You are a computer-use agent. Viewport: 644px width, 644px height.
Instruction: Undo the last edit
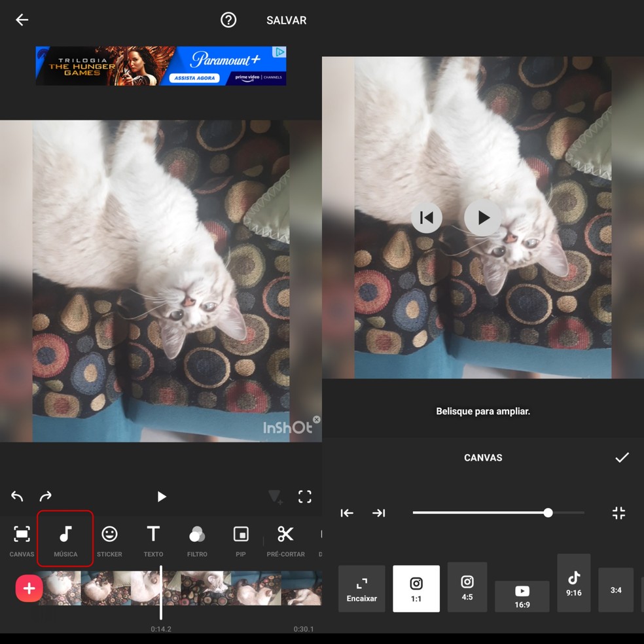tap(17, 497)
